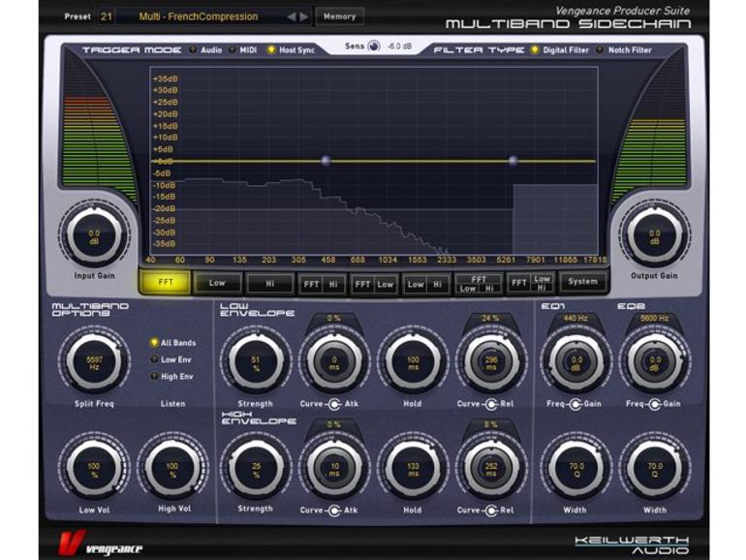Click Low Envelope Hold knob
The height and width of the screenshot is (560, 746).
(413, 363)
